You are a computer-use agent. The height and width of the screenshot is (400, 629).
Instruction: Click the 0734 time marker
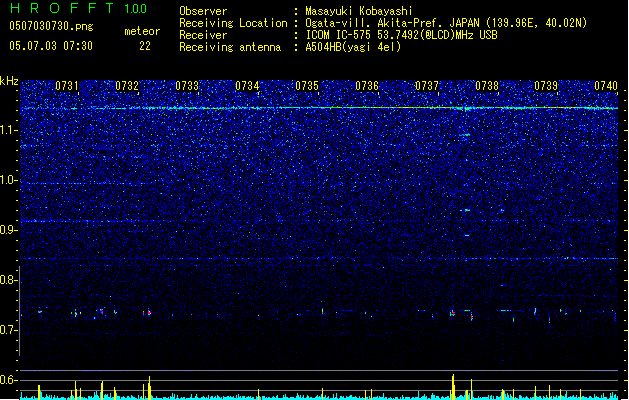(x=247, y=86)
